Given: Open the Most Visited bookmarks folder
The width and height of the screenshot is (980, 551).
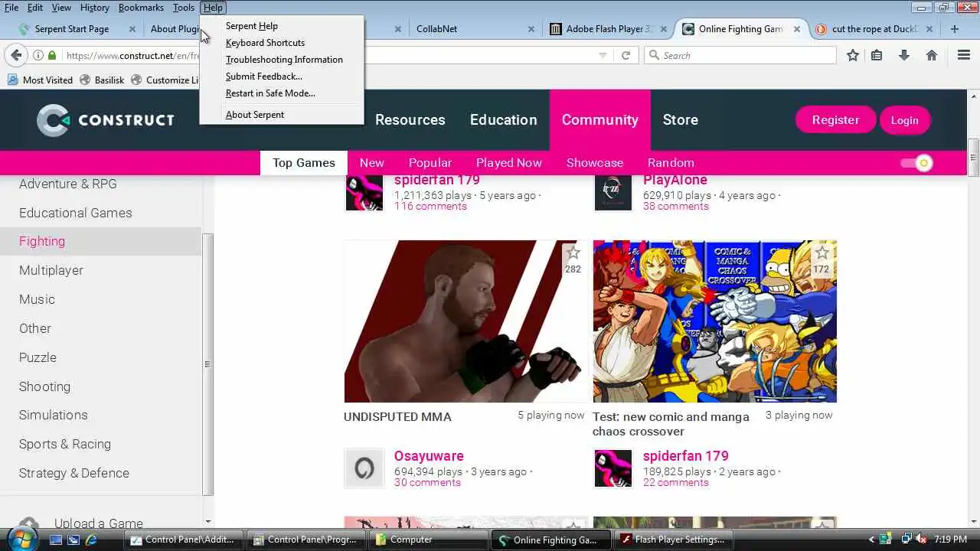Looking at the screenshot, I should coord(40,80).
